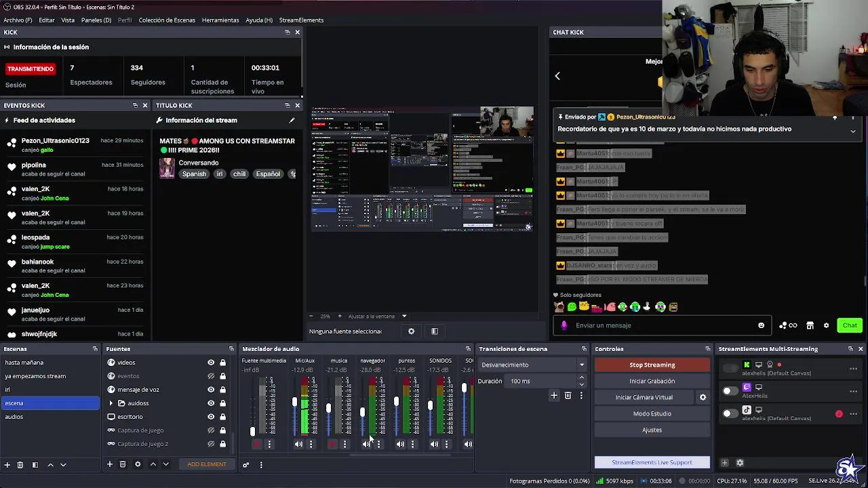
Task: Open the Virtual Camera settings gear
Action: click(x=703, y=398)
